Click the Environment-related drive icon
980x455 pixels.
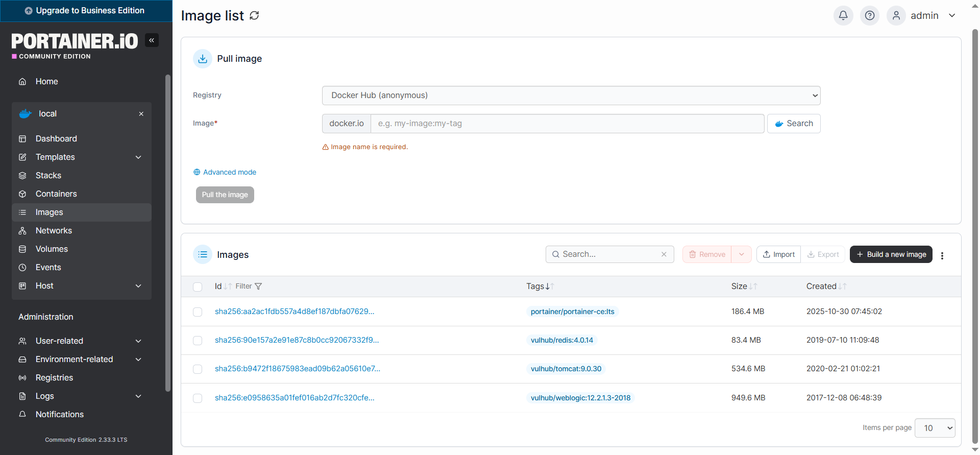coord(22,360)
